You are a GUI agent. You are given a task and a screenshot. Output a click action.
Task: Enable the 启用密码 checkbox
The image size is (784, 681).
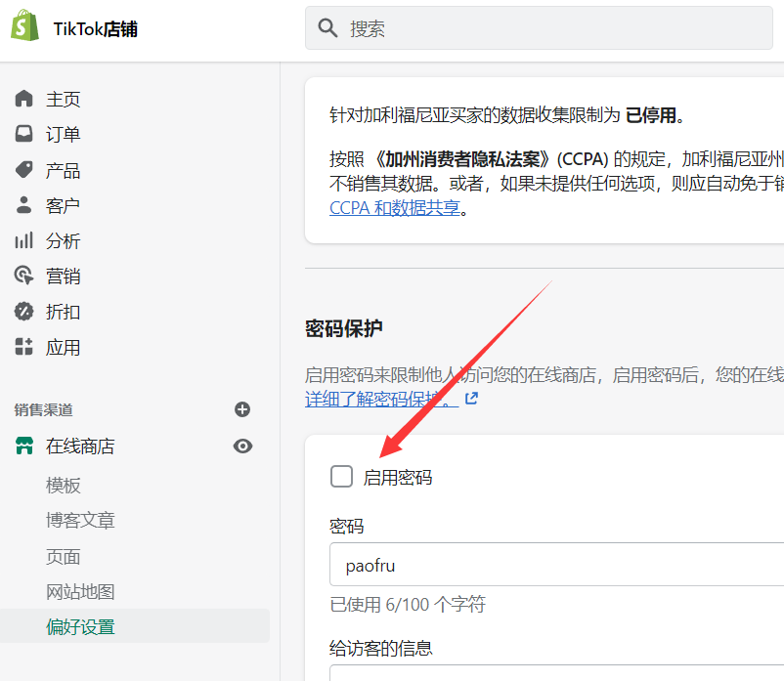[x=341, y=477]
